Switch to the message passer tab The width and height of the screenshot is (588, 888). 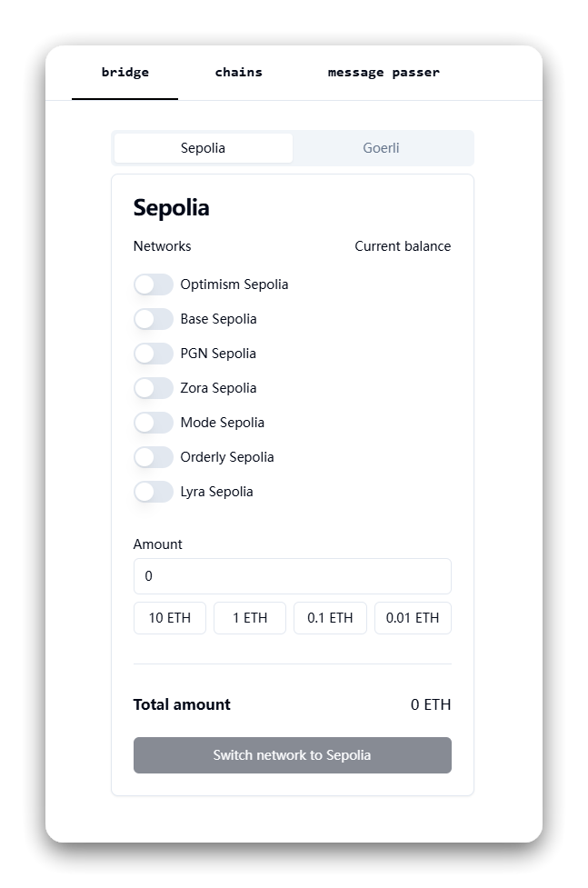pos(384,72)
